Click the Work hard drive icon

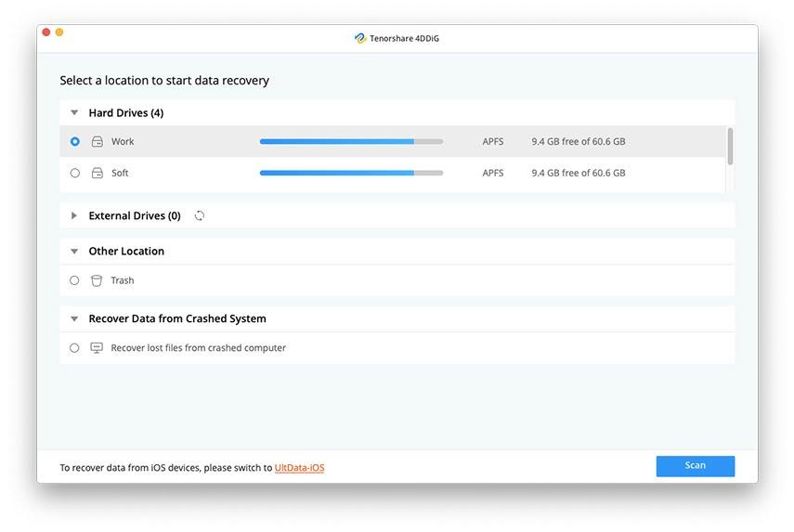(97, 142)
